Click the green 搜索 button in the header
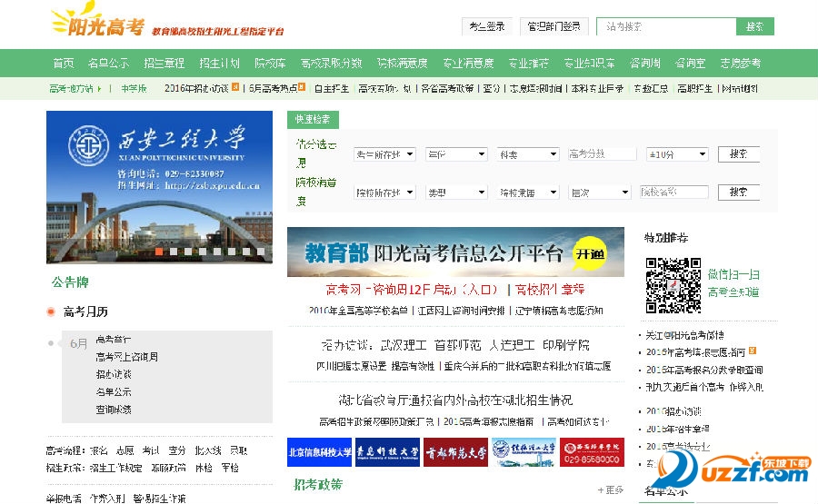This screenshot has width=818, height=504. 755,26
